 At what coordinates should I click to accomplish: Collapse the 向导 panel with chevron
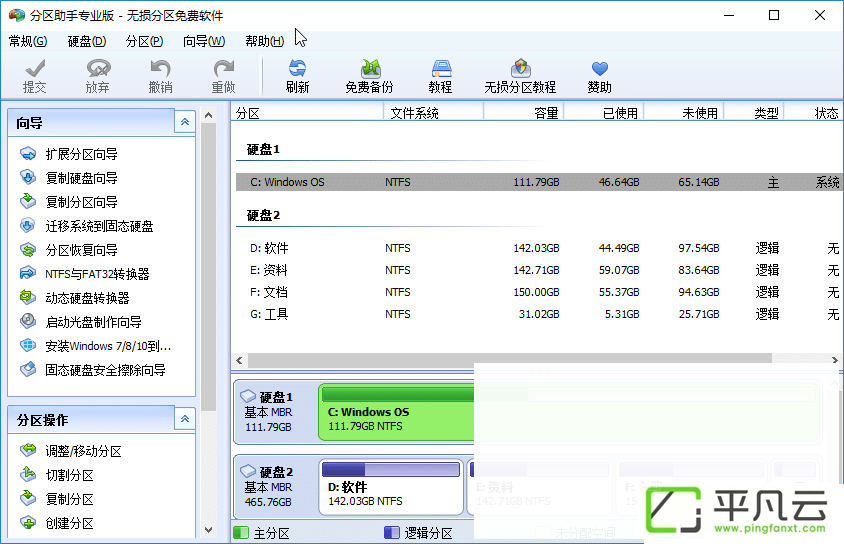click(x=185, y=122)
